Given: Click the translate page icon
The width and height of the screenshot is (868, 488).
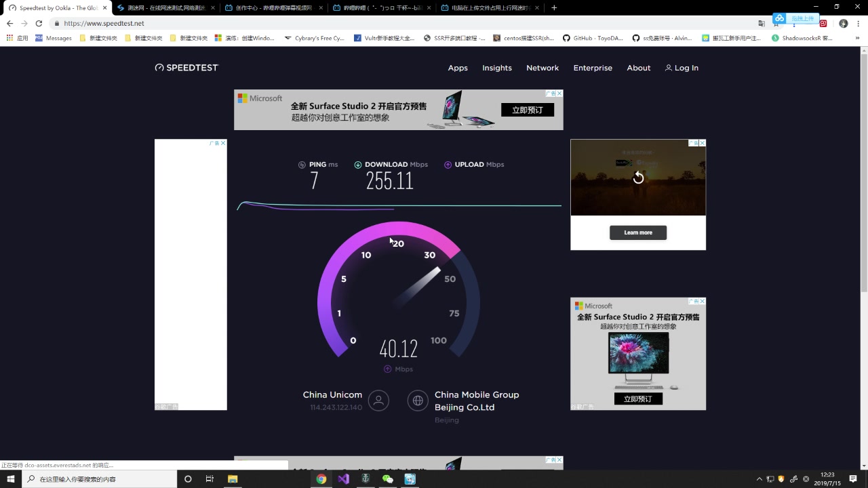Looking at the screenshot, I should [x=762, y=23].
